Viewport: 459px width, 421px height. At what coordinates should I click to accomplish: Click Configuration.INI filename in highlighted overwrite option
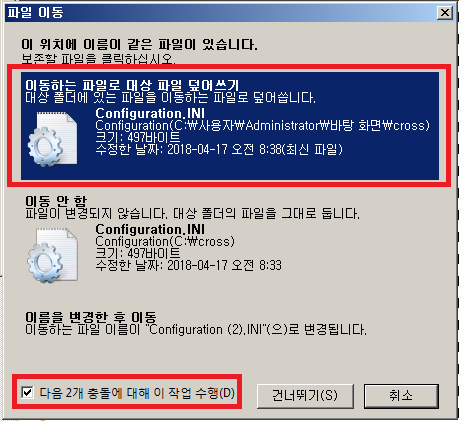pyautogui.click(x=150, y=113)
